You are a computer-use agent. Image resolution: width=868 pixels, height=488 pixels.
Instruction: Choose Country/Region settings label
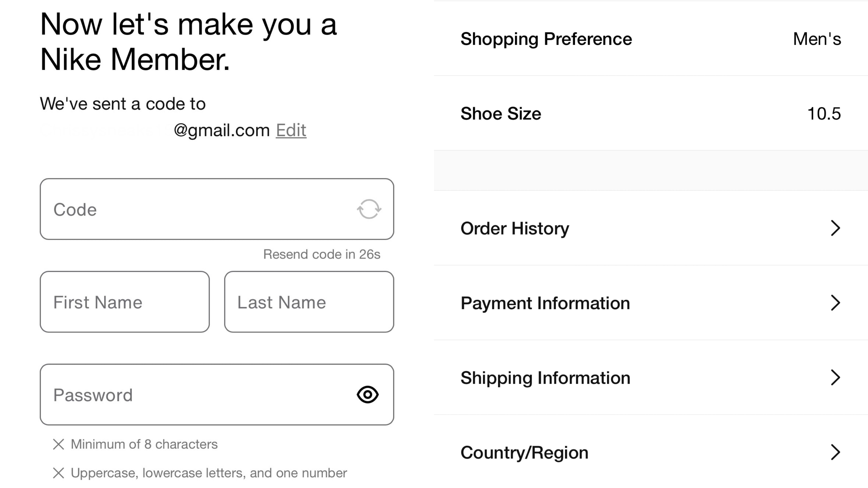[x=524, y=453]
